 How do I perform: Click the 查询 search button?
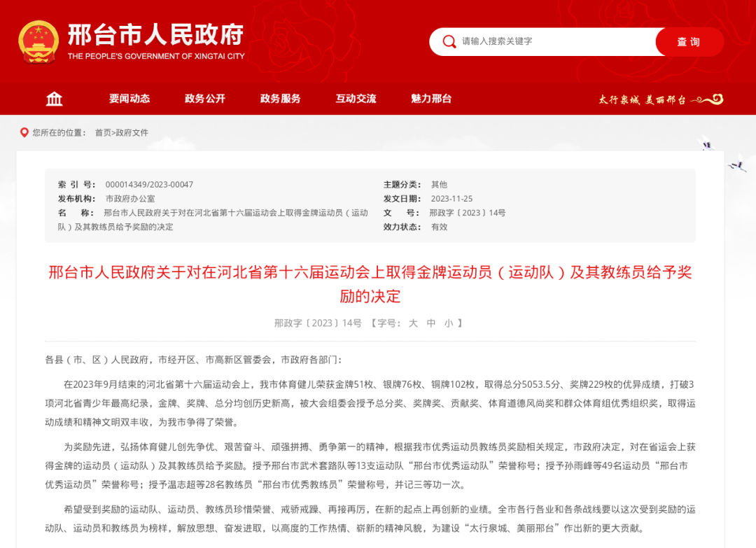tap(689, 42)
